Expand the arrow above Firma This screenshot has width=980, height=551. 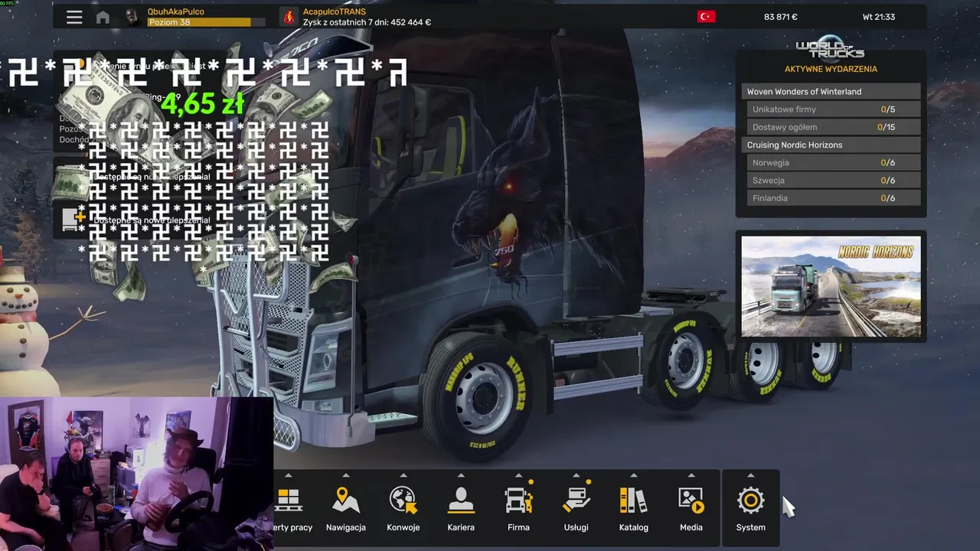click(518, 475)
